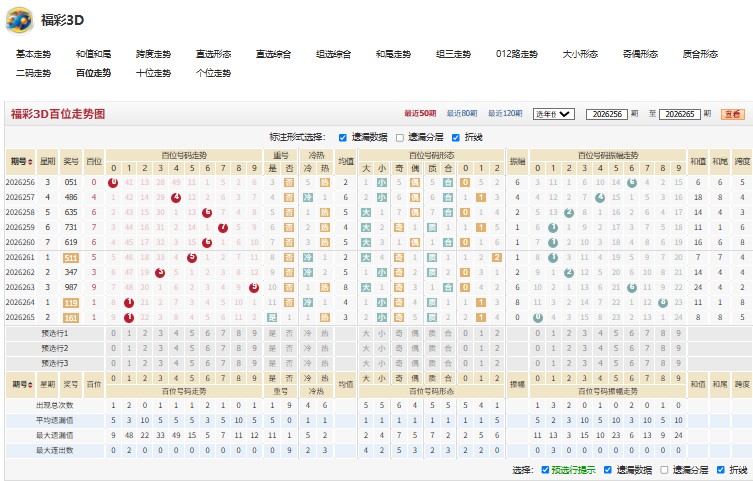
Task: Click the 预选行1 row label
Action: 55,333
